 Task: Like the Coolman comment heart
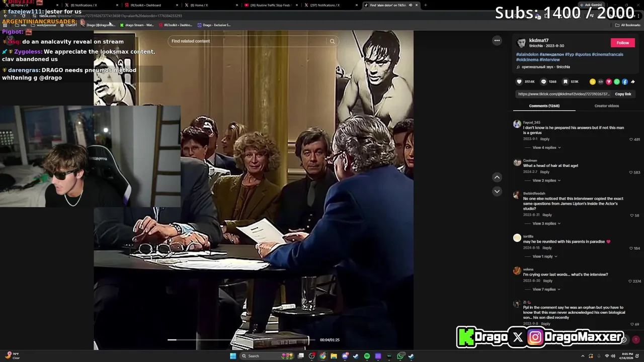(x=631, y=172)
